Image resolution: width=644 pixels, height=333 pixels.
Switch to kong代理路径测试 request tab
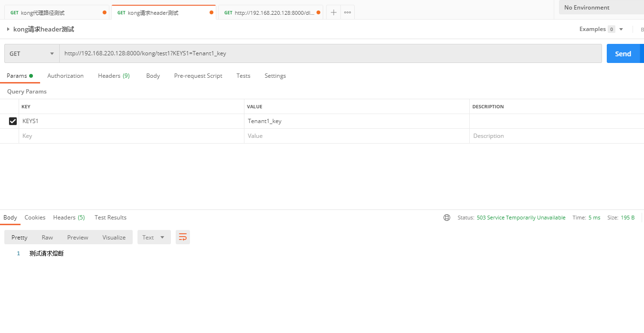[x=57, y=13]
